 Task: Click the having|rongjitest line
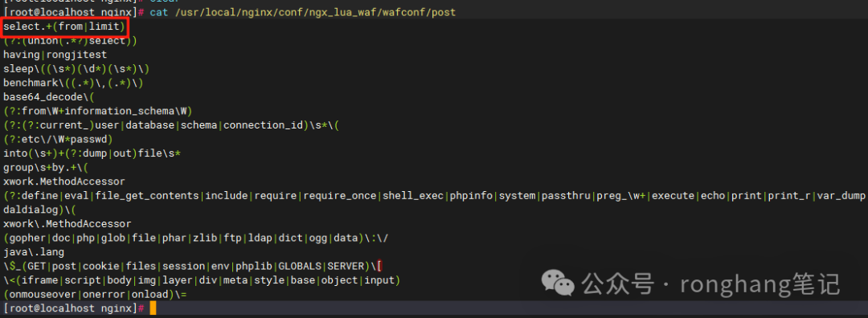[x=55, y=55]
